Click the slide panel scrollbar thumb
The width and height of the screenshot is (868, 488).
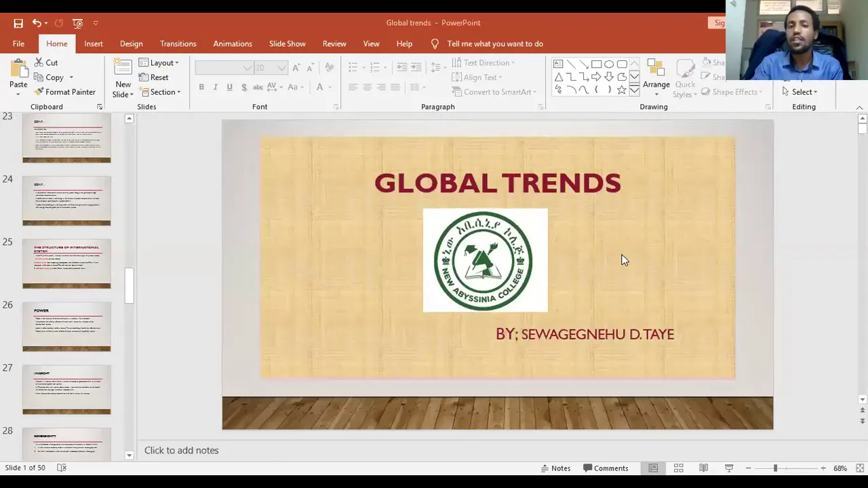[x=129, y=286]
